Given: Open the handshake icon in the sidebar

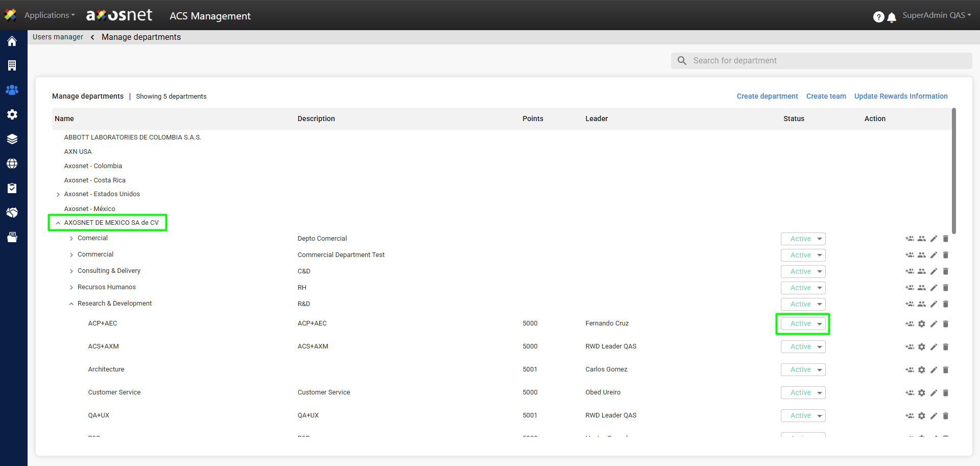Looking at the screenshot, I should point(12,213).
